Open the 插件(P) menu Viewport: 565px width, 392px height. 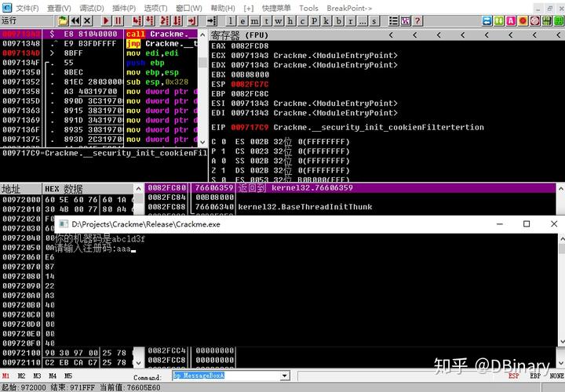pos(124,8)
